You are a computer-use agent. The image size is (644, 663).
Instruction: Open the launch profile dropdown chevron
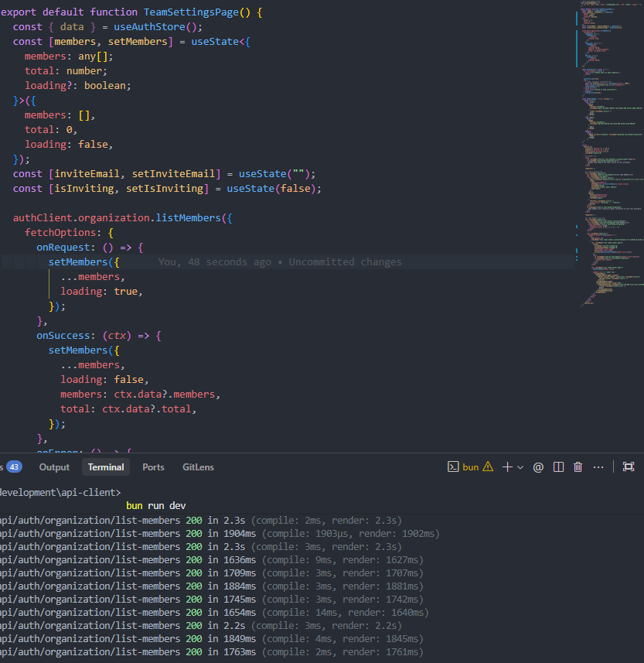pos(520,467)
